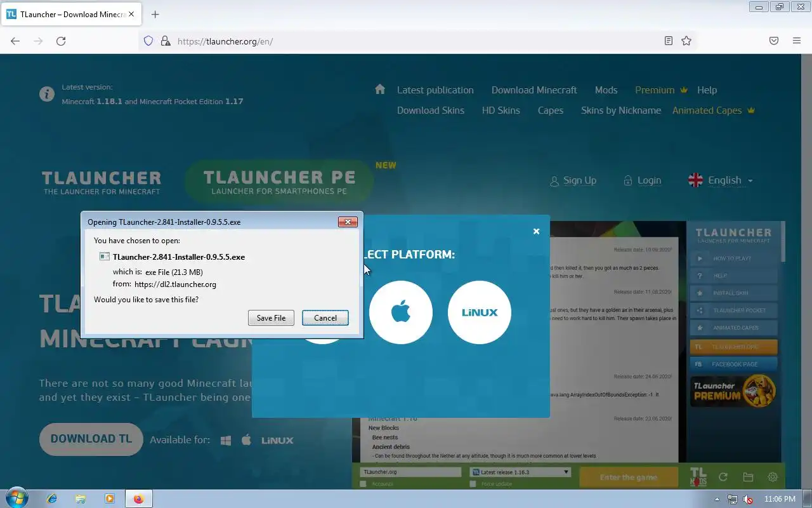Click Firefox taskbar button
812x508 pixels.
tap(138, 498)
